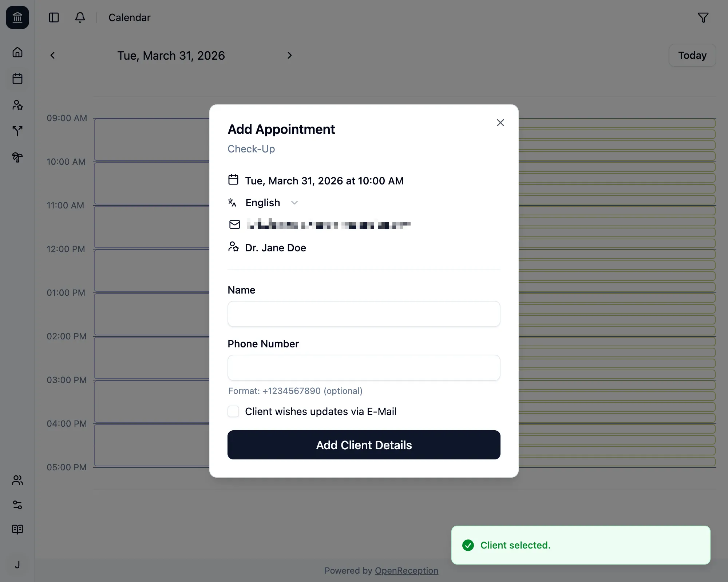Click the institution logo top left

17,17
